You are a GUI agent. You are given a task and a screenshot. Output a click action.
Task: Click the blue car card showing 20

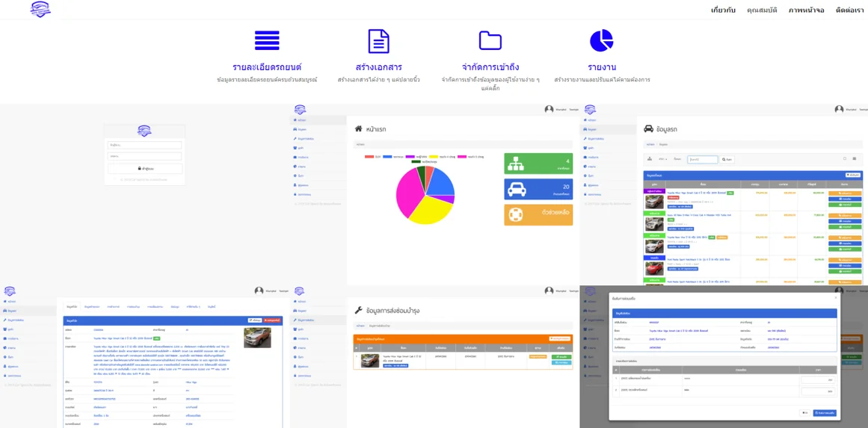pyautogui.click(x=538, y=188)
